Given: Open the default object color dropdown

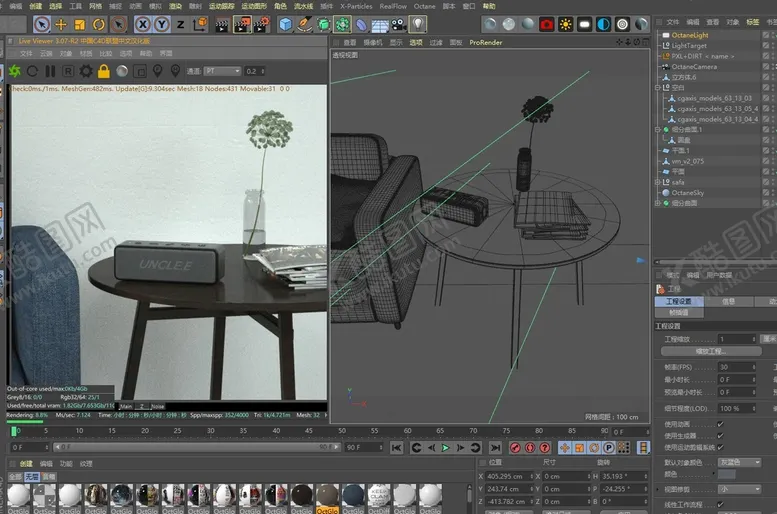Looking at the screenshot, I should (739, 462).
